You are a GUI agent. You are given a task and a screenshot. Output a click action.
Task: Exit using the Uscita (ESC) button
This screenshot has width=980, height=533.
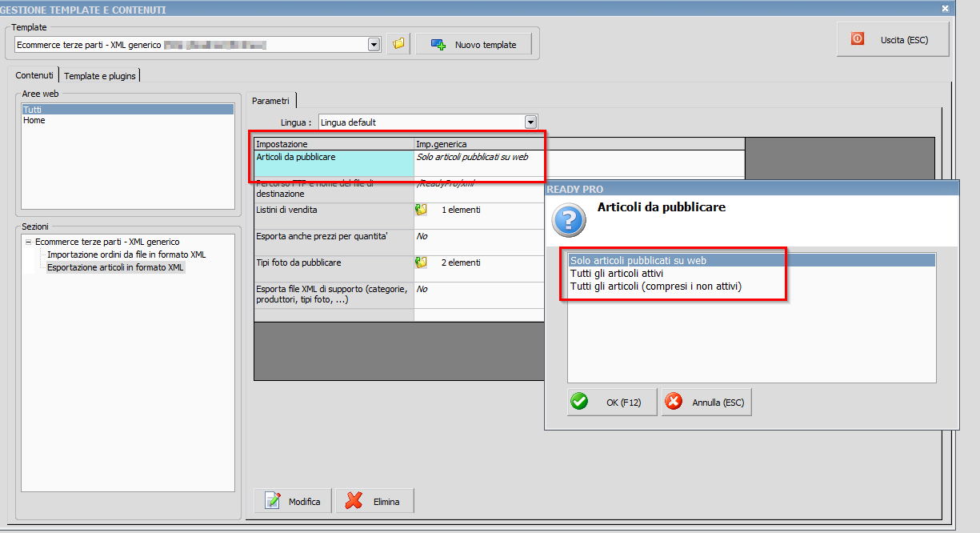tap(893, 39)
